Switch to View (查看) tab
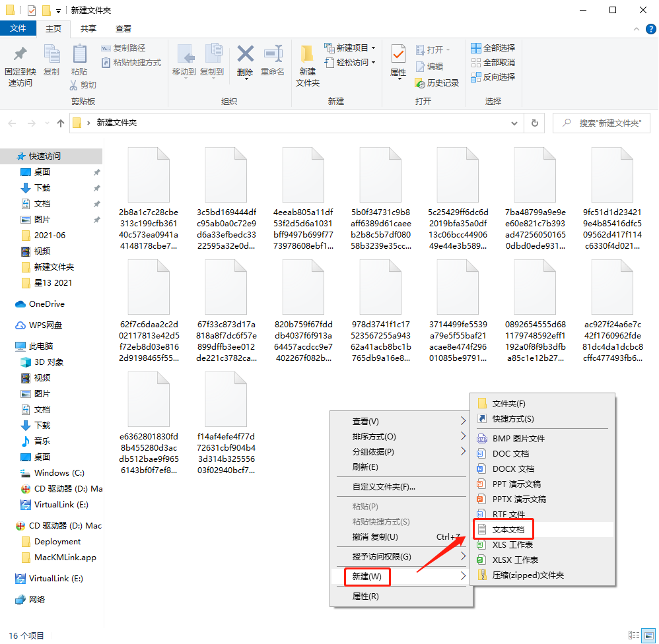The height and width of the screenshot is (644, 659). [123, 28]
